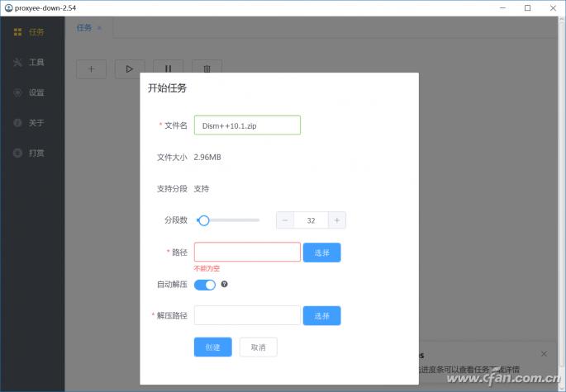The width and height of the screenshot is (566, 392).
Task: Click 选择 button next to 路径
Action: [322, 253]
